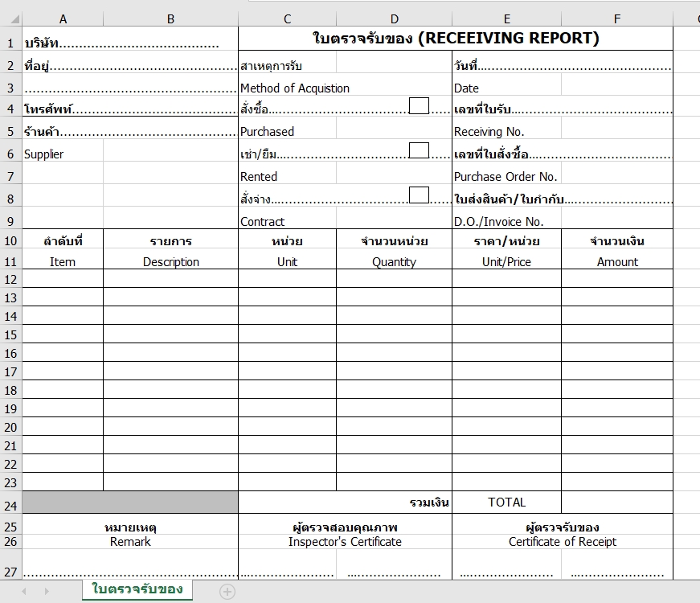Tick the Purchased checkbox in row 4

tap(419, 106)
